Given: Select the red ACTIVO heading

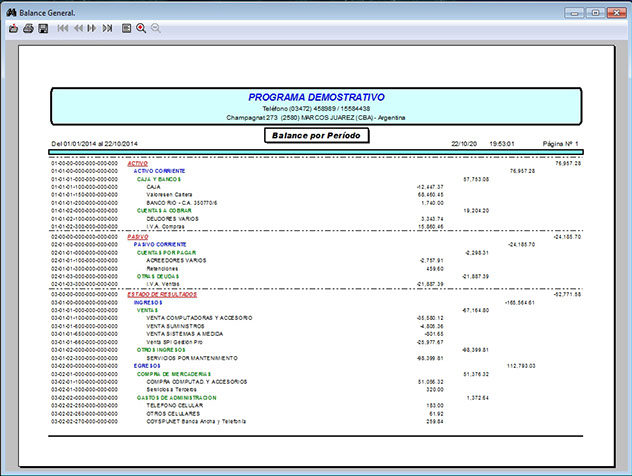Looking at the screenshot, I should click(138, 163).
